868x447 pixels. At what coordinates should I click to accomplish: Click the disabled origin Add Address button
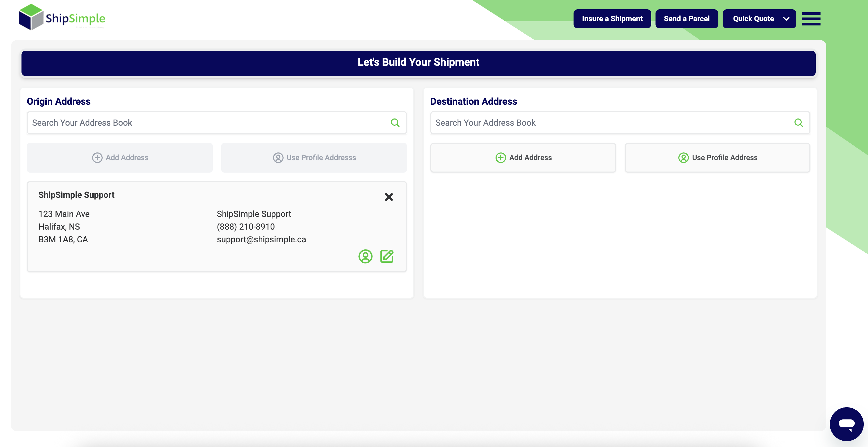[x=120, y=158]
